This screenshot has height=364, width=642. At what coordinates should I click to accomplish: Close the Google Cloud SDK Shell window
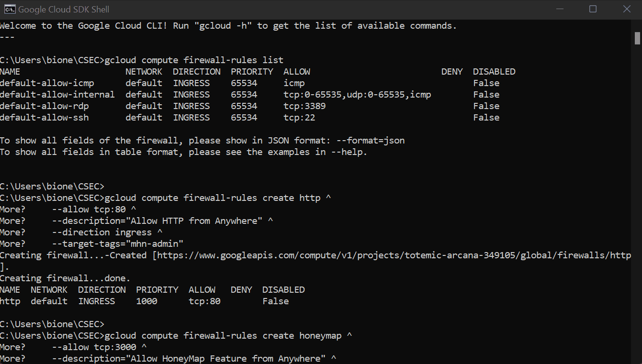coord(626,9)
